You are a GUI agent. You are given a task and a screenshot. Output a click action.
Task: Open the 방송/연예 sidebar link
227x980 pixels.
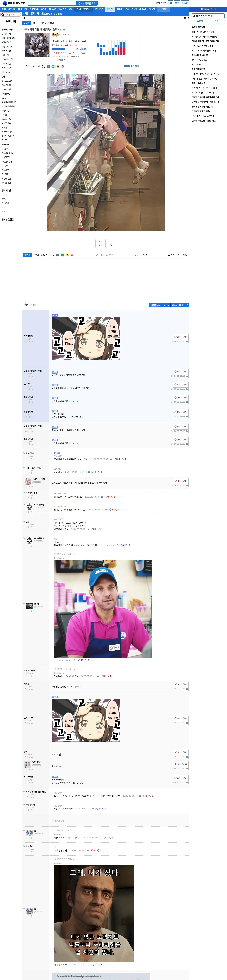5,203
